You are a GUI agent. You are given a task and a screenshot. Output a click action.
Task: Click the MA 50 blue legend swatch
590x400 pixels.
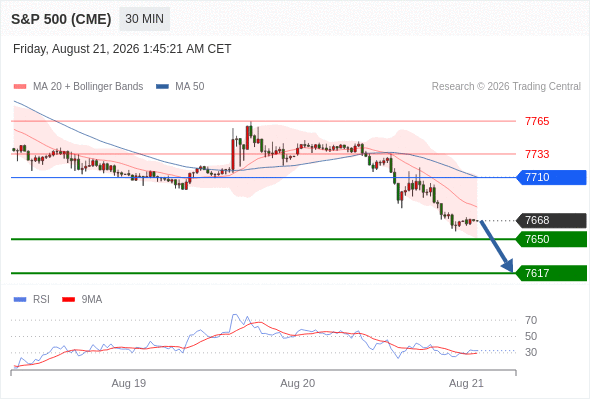[163, 87]
